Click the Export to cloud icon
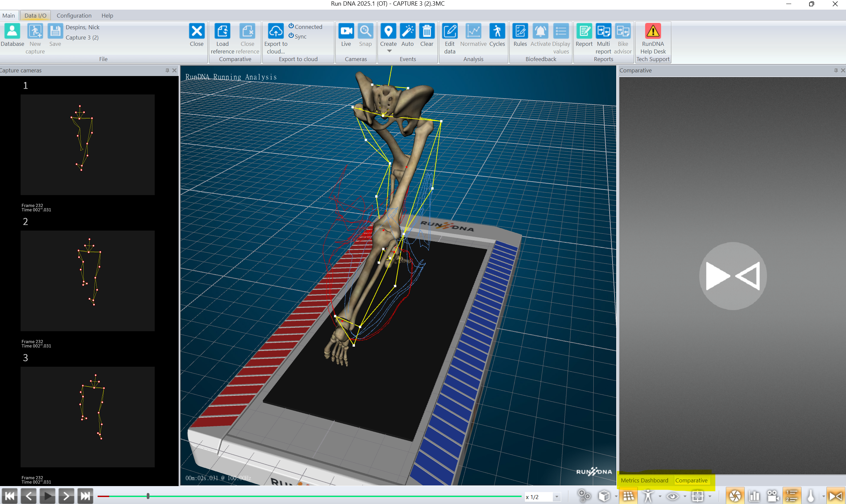The image size is (846, 504). tap(276, 31)
